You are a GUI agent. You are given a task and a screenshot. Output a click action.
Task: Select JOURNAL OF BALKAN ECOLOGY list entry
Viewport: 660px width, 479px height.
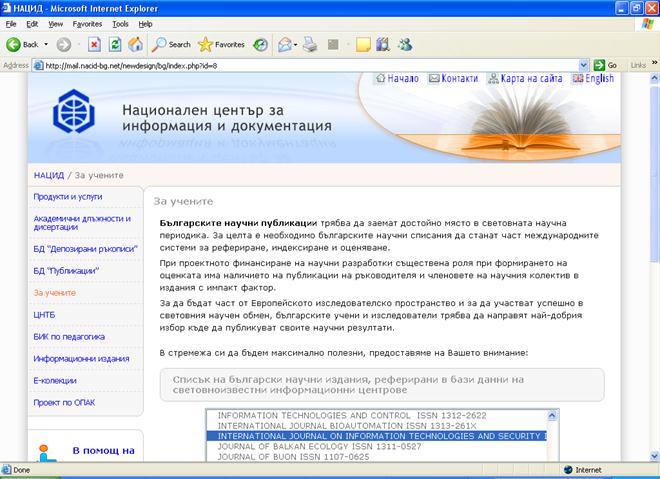[x=377, y=446]
